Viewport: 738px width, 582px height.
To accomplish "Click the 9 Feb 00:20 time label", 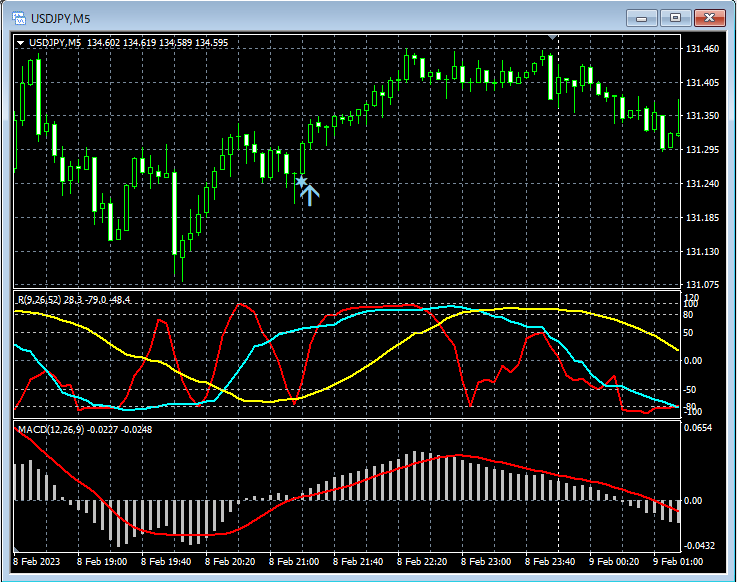I will pos(614,562).
